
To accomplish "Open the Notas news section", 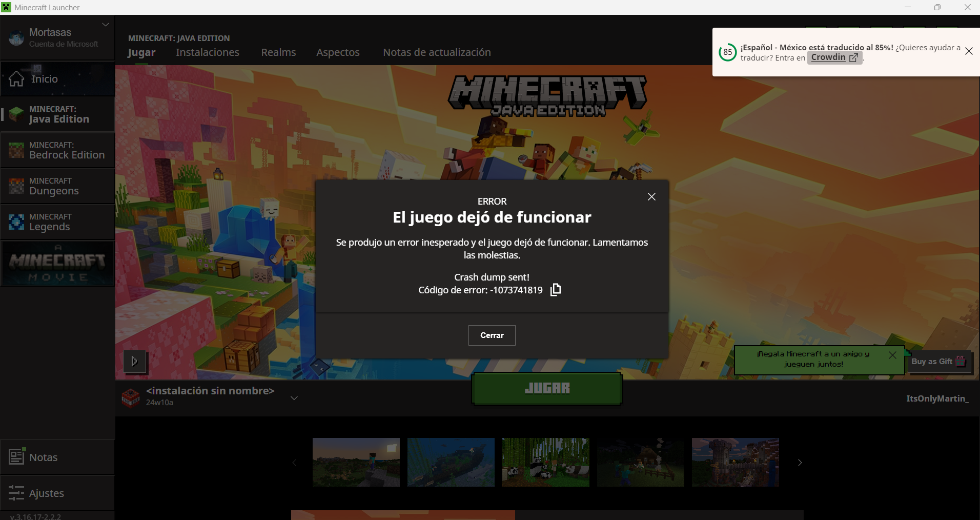I will coord(57,457).
